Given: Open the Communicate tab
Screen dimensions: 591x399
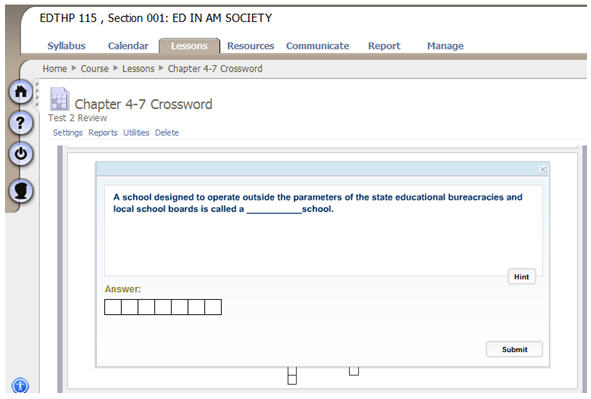Looking at the screenshot, I should pyautogui.click(x=317, y=46).
